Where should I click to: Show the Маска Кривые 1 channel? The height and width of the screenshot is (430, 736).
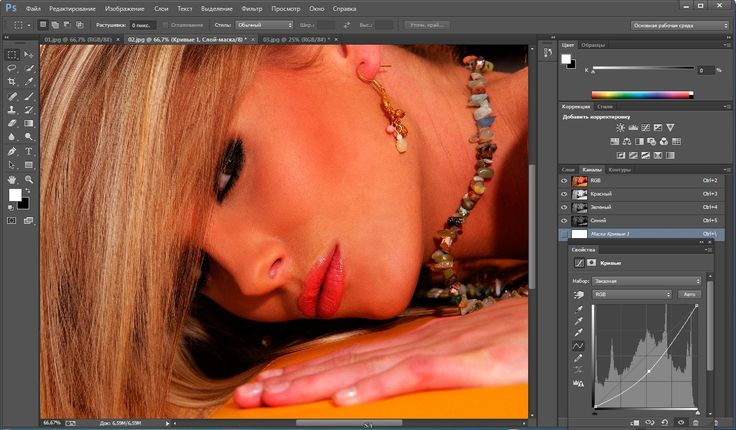coord(566,233)
